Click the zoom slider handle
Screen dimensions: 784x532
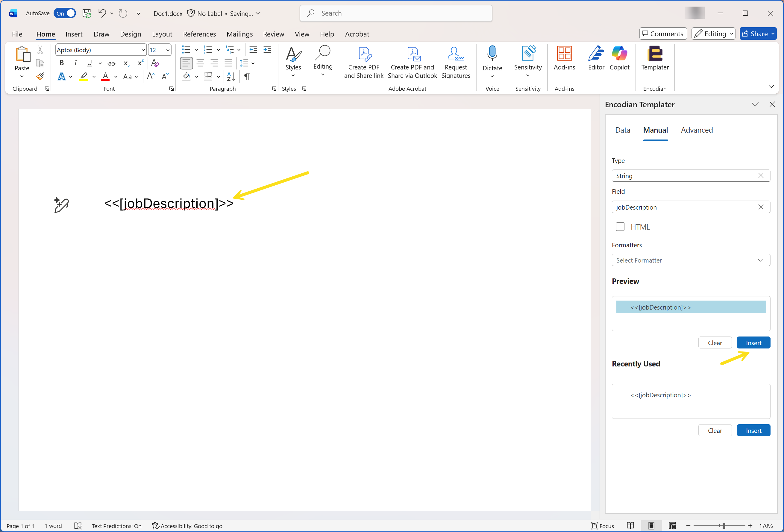tap(724, 526)
